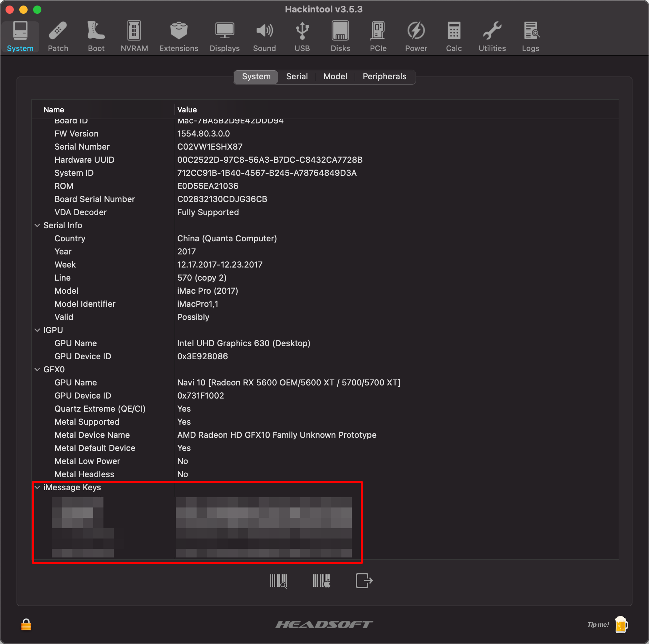Select the Line row showing 570 (copy 2)
This screenshot has width=649, height=644.
click(x=325, y=278)
